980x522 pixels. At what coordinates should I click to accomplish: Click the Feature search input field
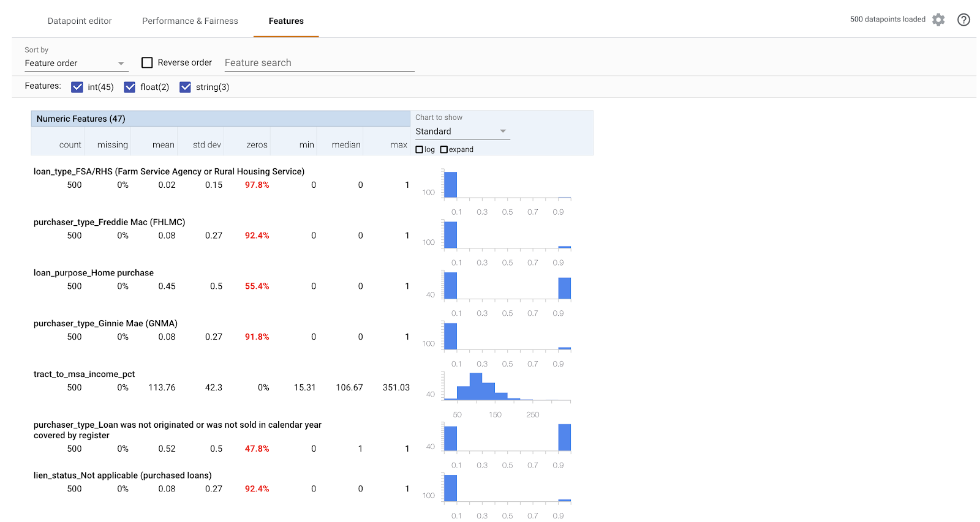pyautogui.click(x=318, y=62)
